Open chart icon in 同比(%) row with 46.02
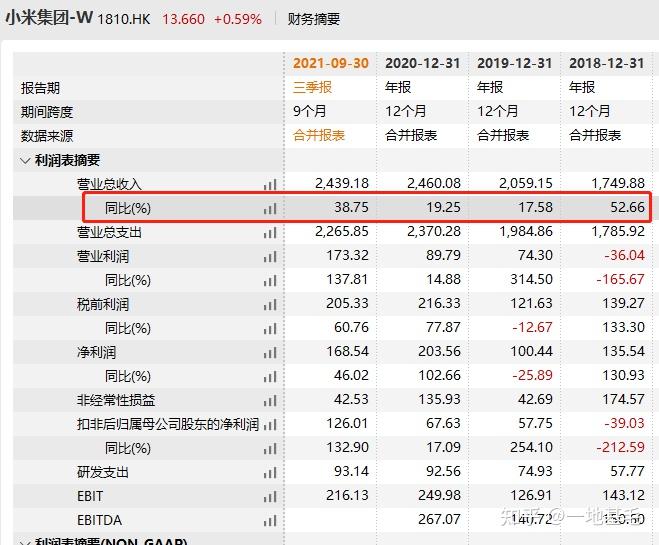Viewport: 659px width, 545px height. (x=270, y=376)
